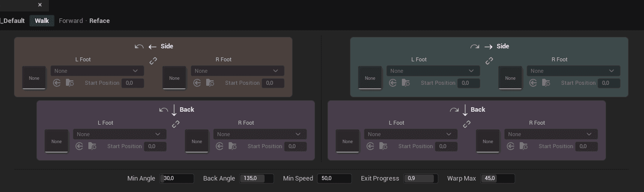Use selected asset for right Side R Foot
644x192 pixels.
pyautogui.click(x=534, y=83)
